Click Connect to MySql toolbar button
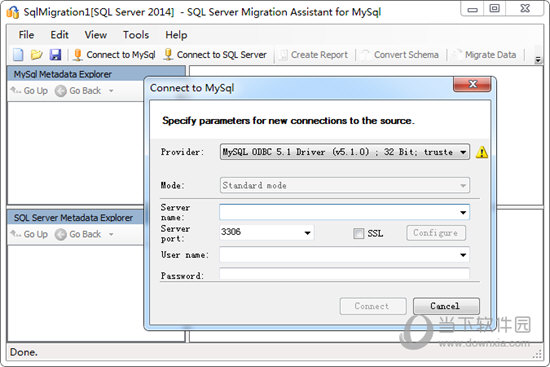 (x=115, y=55)
